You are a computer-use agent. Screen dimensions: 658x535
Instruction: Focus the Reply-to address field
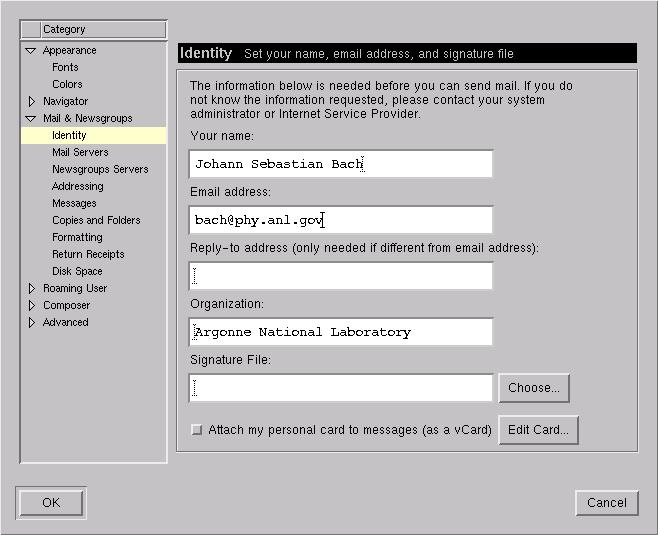(x=341, y=276)
